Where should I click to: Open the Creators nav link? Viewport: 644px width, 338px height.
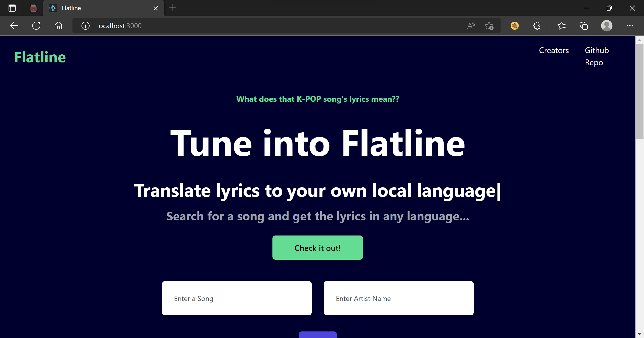point(554,50)
